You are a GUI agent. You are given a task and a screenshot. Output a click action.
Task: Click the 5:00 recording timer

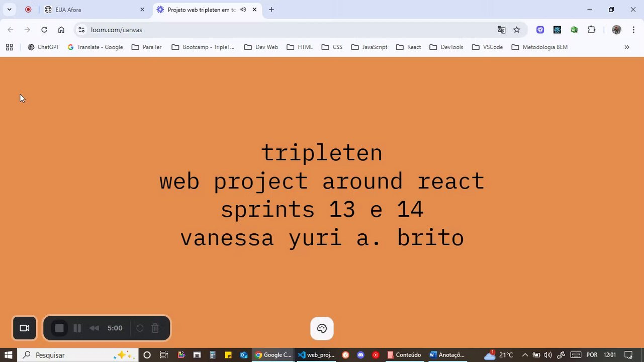tap(115, 328)
